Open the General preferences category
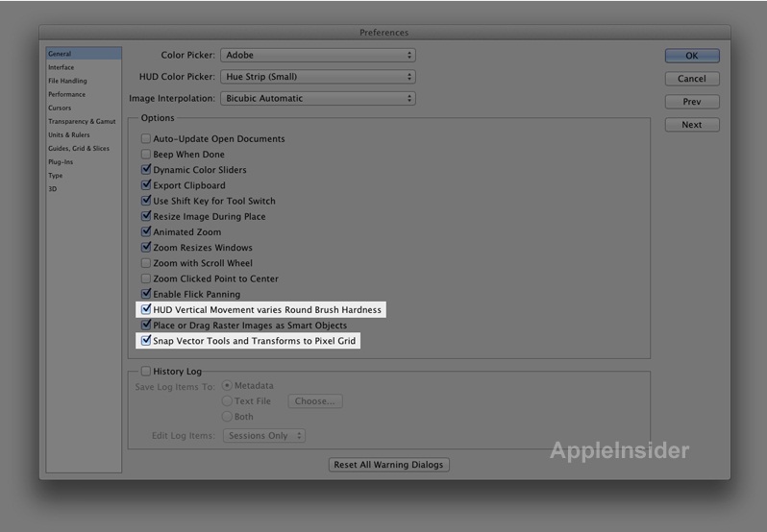Image resolution: width=767 pixels, height=532 pixels. coord(84,54)
